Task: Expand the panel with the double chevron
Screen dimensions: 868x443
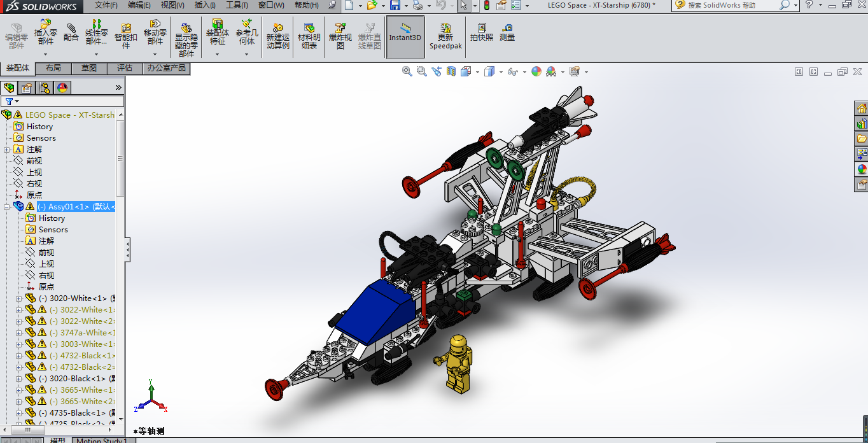Action: 118,88
